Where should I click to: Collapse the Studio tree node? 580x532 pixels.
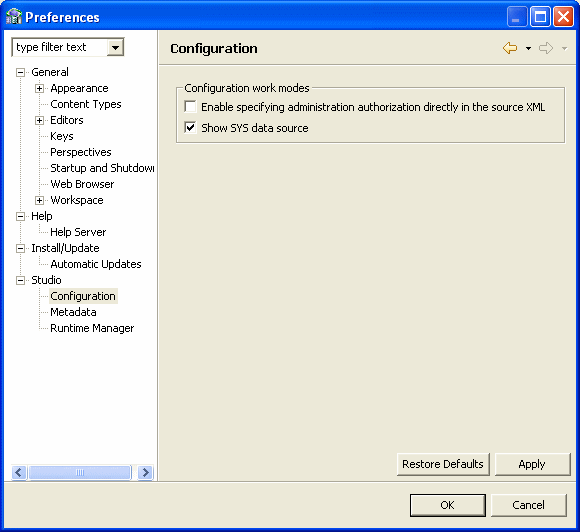coord(21,280)
